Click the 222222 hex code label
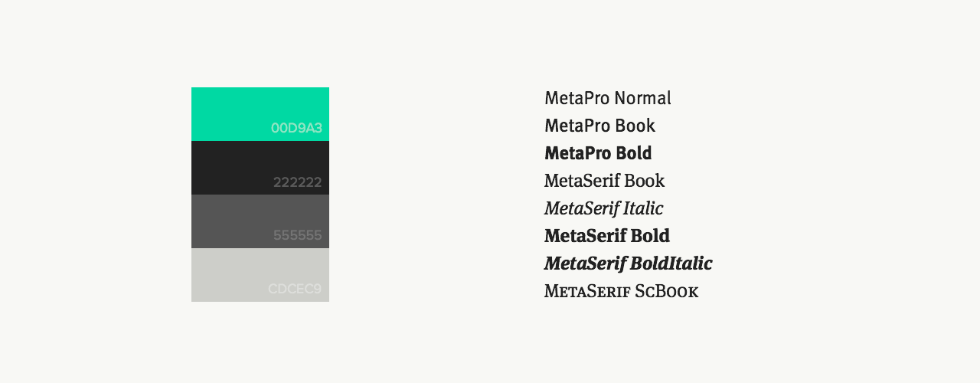This screenshot has height=383, width=980. pos(297,182)
